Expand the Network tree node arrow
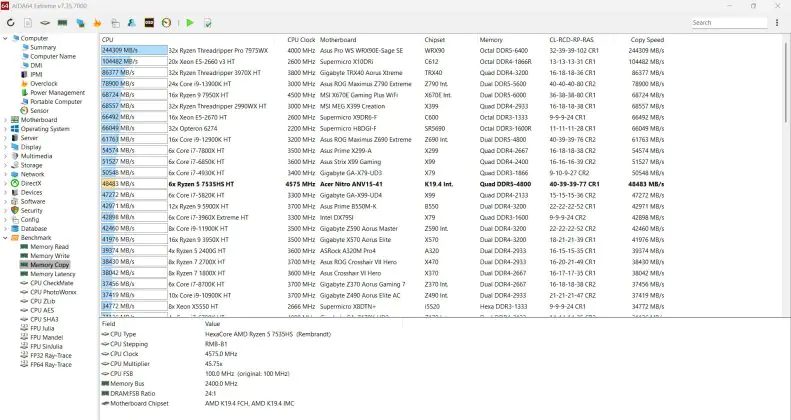This screenshot has height=420, width=791. tap(6, 174)
